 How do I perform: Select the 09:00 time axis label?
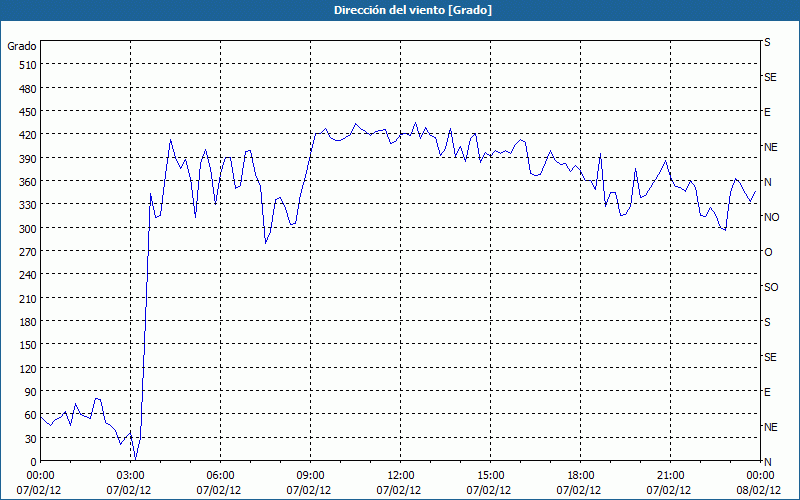[311, 476]
